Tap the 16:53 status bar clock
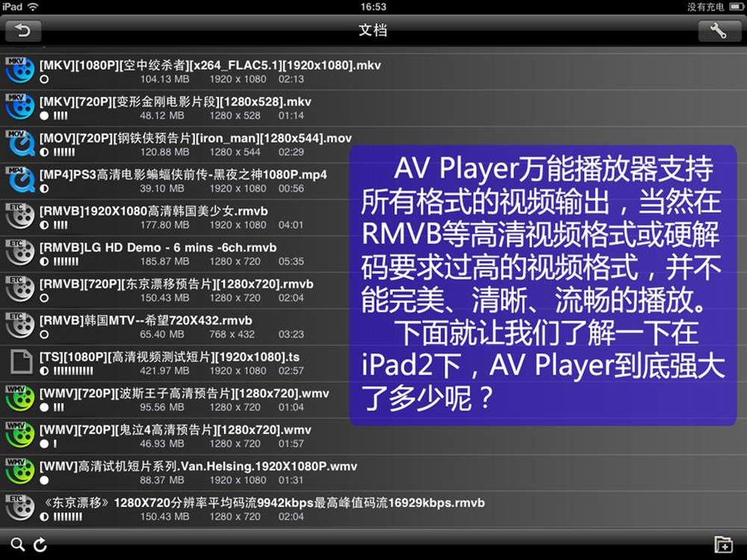This screenshot has width=747, height=560. (x=373, y=7)
